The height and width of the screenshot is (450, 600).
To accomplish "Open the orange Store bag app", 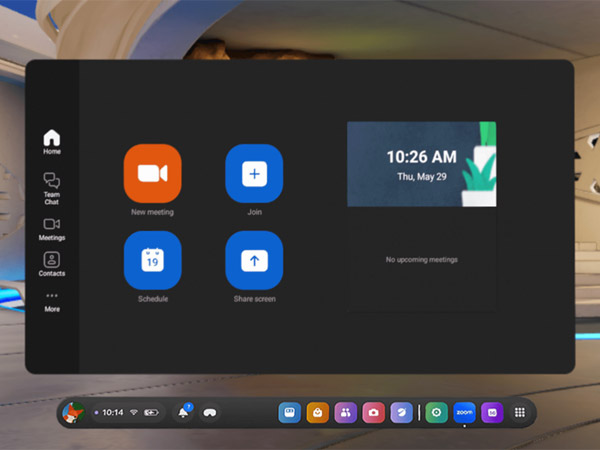I will point(318,412).
